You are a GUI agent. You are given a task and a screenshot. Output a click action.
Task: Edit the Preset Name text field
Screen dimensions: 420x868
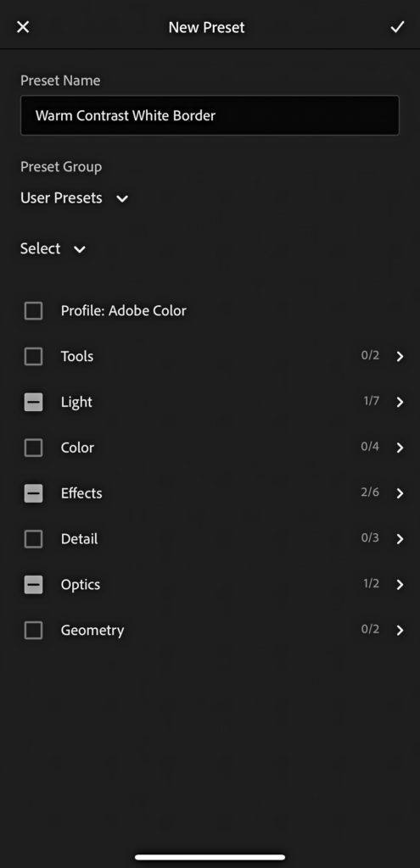click(210, 115)
